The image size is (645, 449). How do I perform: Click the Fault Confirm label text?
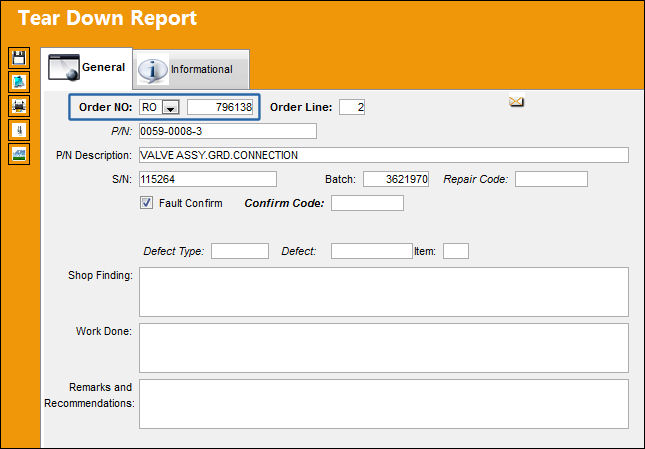point(191,203)
